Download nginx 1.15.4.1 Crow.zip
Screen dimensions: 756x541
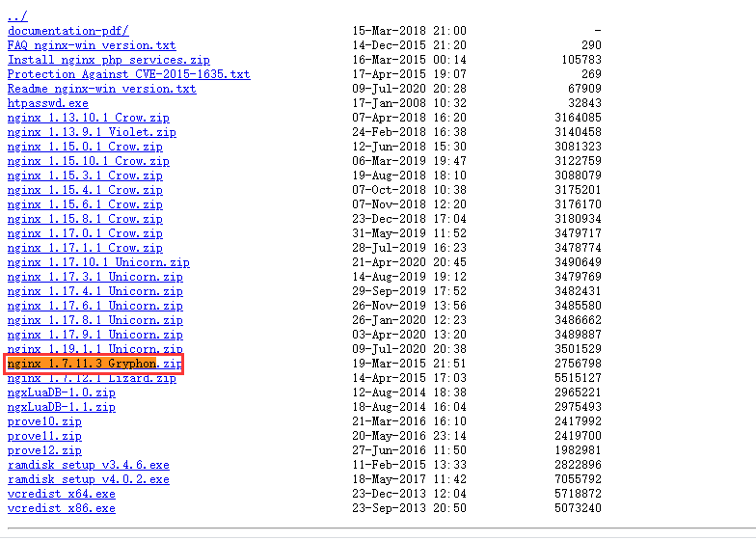85,190
